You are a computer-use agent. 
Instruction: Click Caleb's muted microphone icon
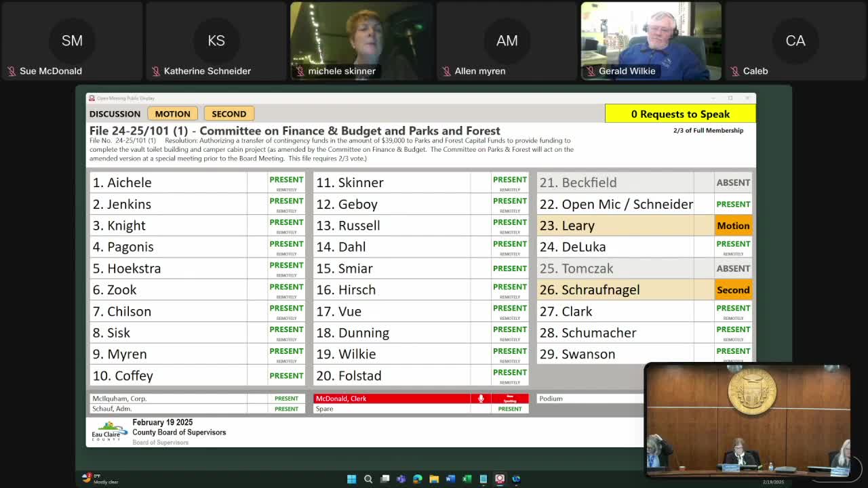[734, 71]
